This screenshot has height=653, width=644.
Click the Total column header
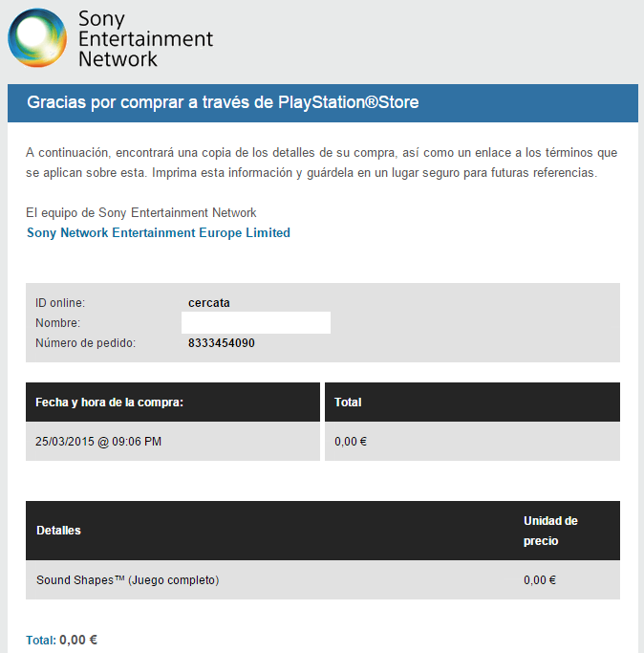(348, 403)
